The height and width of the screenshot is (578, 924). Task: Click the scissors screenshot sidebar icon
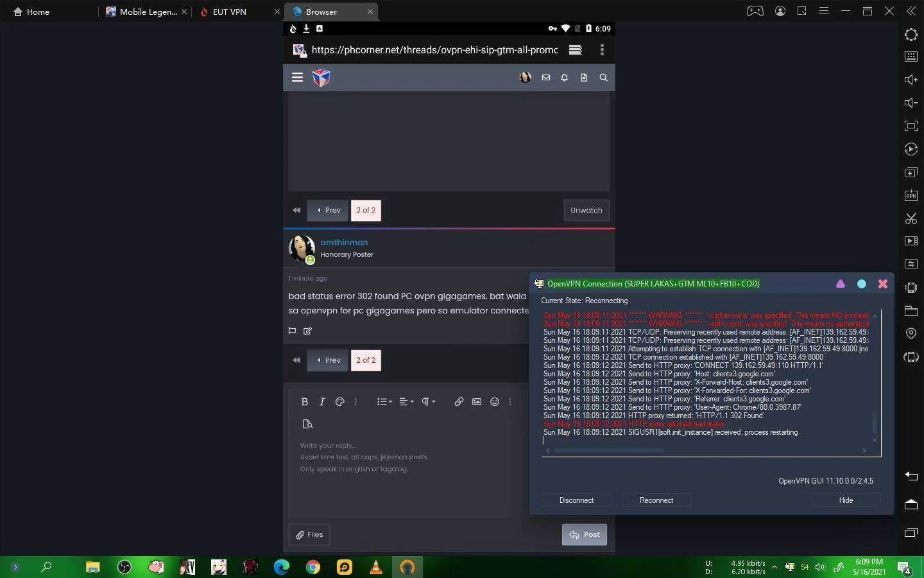(x=911, y=218)
